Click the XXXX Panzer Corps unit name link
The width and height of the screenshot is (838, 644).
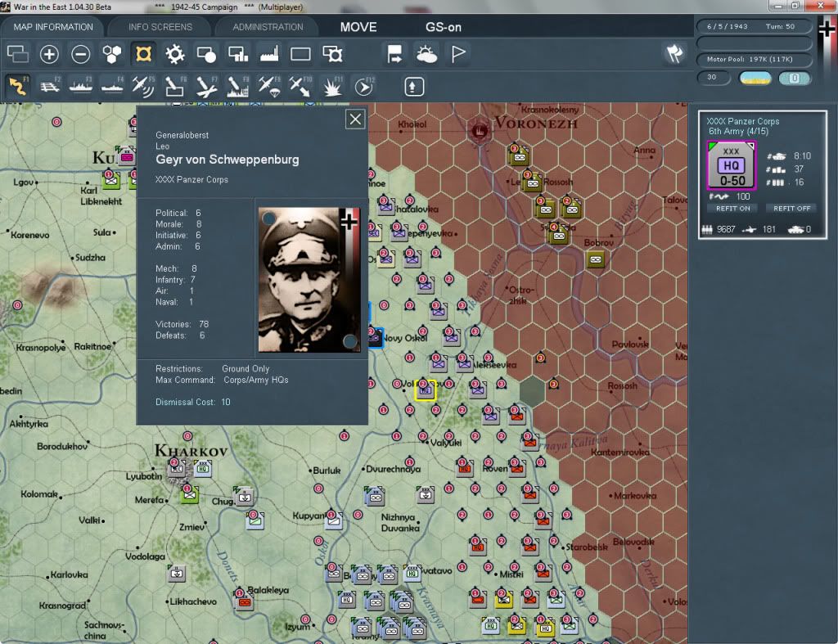(742, 121)
